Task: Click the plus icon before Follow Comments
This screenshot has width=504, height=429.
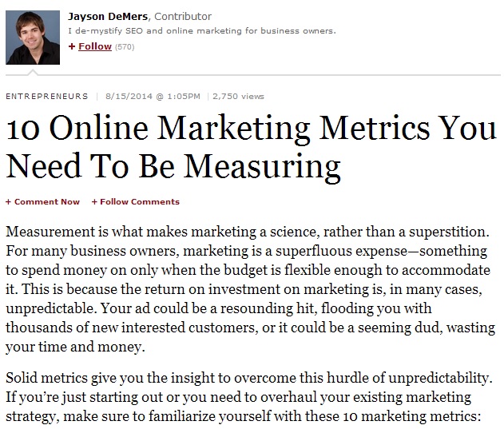Action: [x=94, y=202]
